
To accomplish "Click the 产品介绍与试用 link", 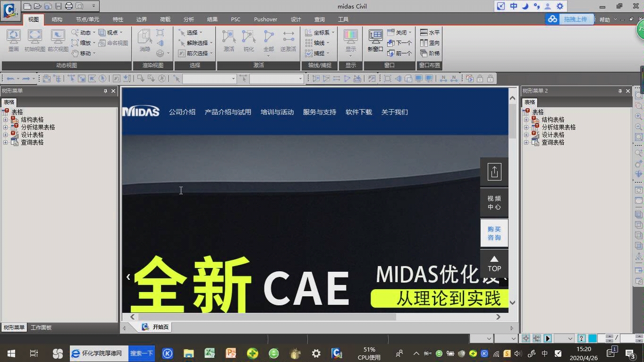I will pos(228,112).
